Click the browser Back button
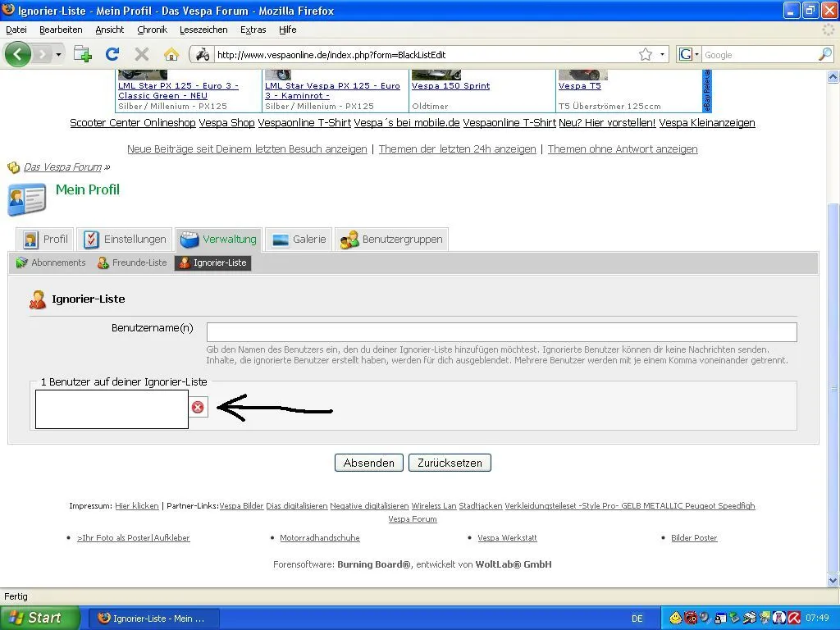This screenshot has height=630, width=840. [18, 54]
